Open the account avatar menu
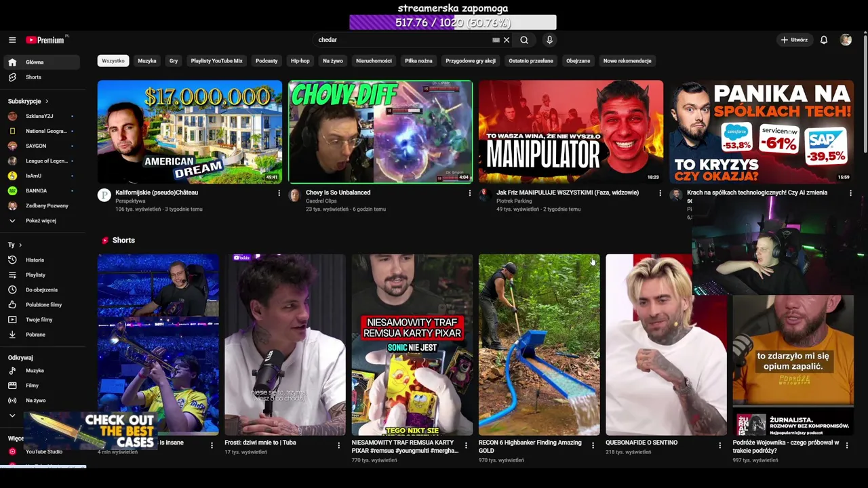The height and width of the screenshot is (488, 868). pos(846,40)
